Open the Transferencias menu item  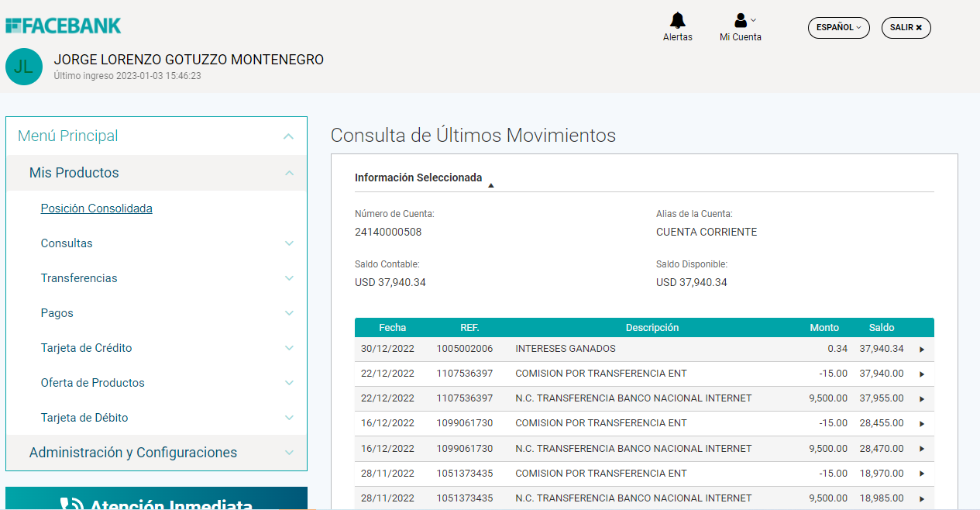click(x=79, y=278)
